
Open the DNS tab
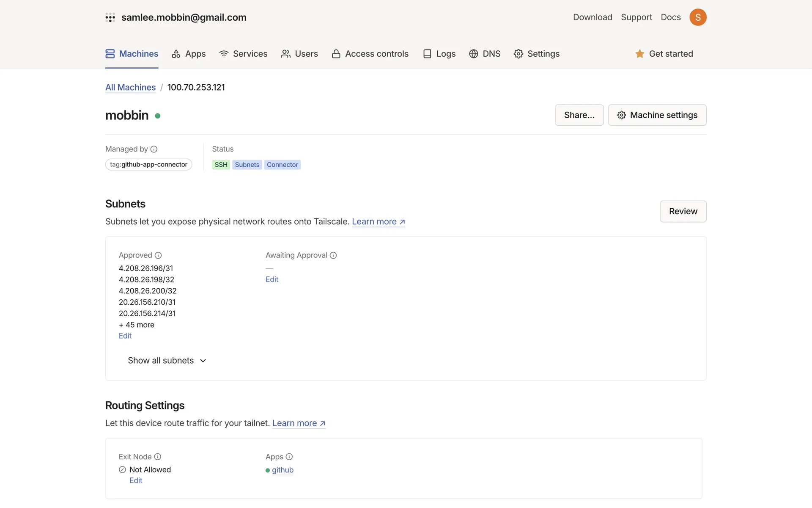coord(485,54)
